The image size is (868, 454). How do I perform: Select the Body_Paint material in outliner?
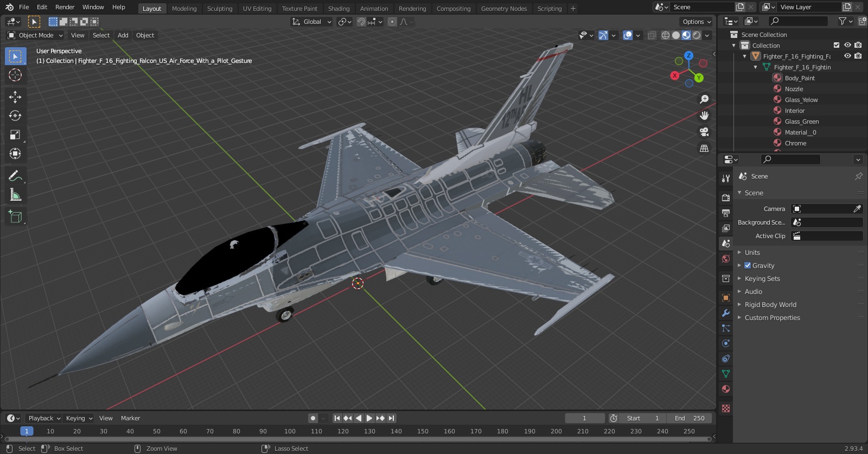(800, 78)
